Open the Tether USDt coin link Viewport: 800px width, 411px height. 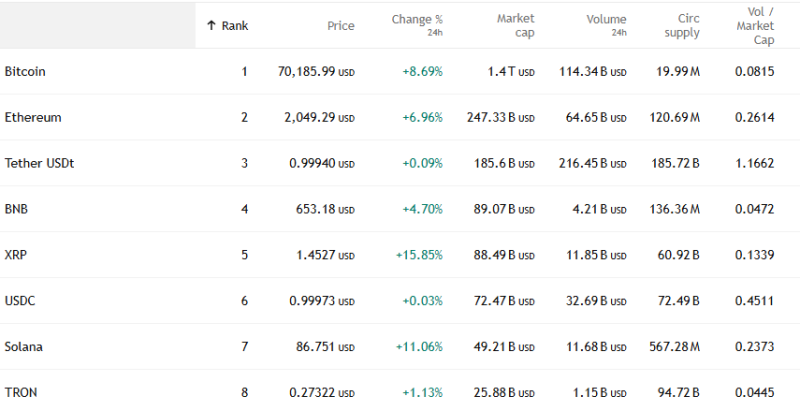39,163
